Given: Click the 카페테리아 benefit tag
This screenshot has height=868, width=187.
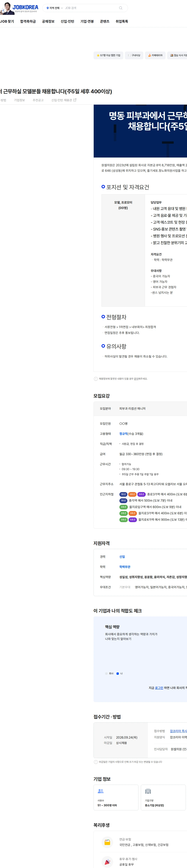Looking at the screenshot, I should 155,55.
